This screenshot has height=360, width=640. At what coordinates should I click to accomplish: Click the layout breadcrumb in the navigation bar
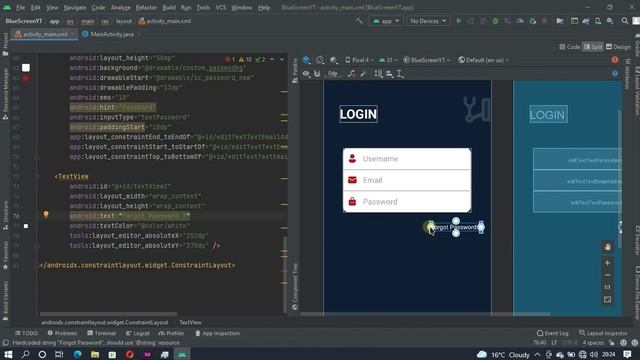click(x=124, y=21)
